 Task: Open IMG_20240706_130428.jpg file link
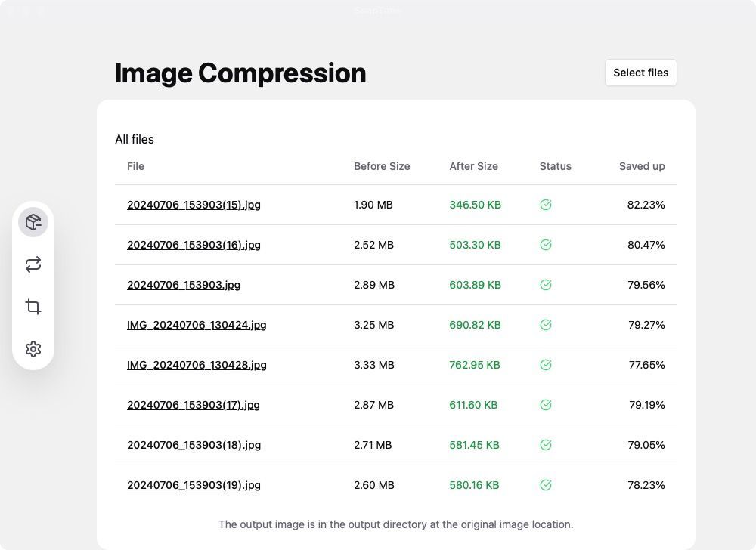coord(197,365)
